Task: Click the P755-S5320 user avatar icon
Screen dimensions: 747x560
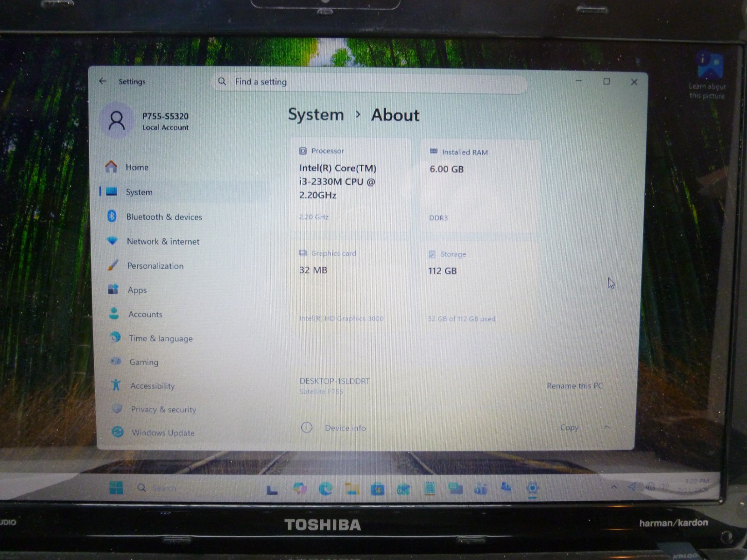Action: [x=116, y=120]
